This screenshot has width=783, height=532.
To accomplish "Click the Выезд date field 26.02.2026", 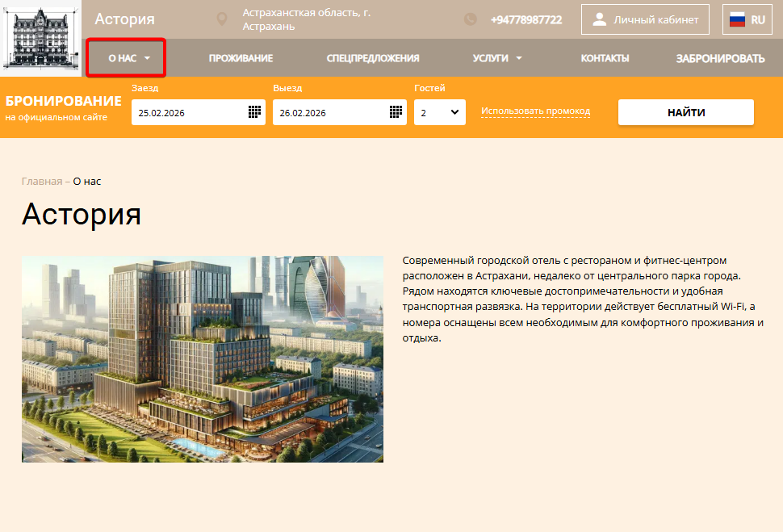I will [x=340, y=112].
